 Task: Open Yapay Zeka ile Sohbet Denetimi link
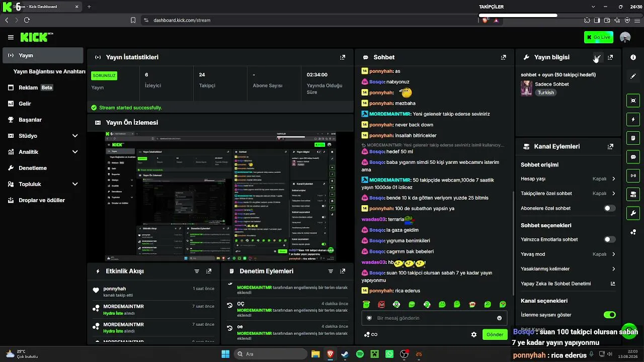(x=568, y=284)
